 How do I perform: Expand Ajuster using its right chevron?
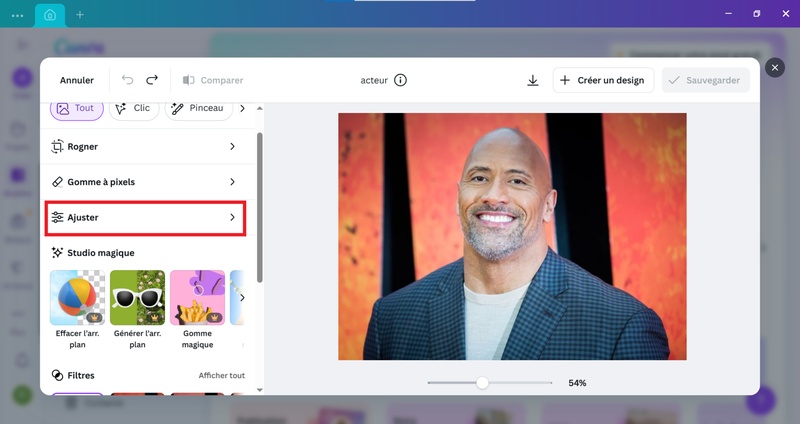point(232,217)
